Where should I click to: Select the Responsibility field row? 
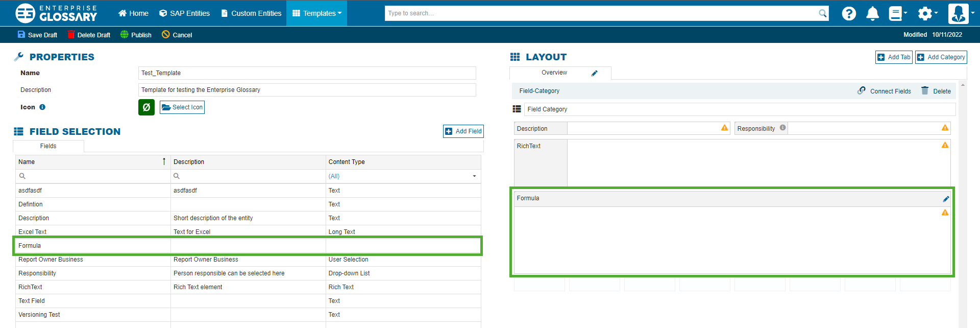(248, 273)
